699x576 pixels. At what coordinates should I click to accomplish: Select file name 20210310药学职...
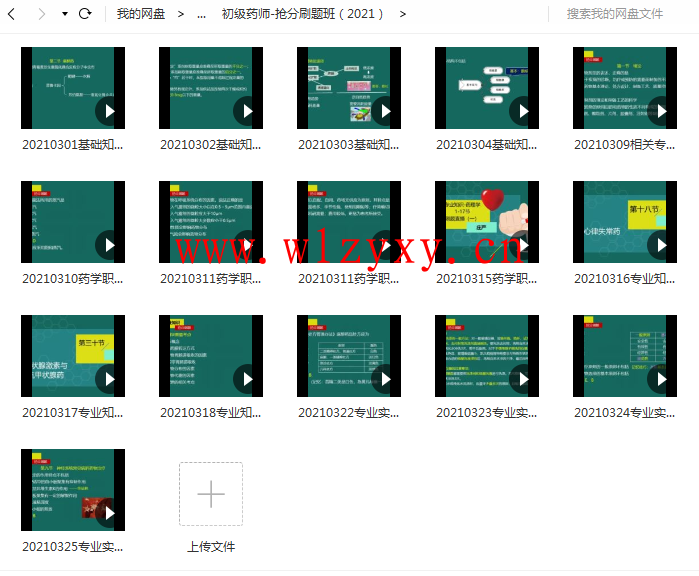[73, 279]
